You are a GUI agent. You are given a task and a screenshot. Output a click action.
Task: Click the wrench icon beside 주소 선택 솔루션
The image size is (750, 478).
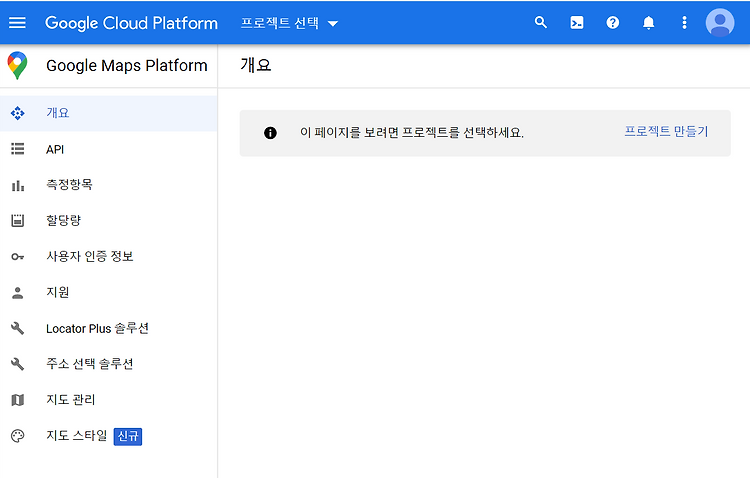click(18, 364)
